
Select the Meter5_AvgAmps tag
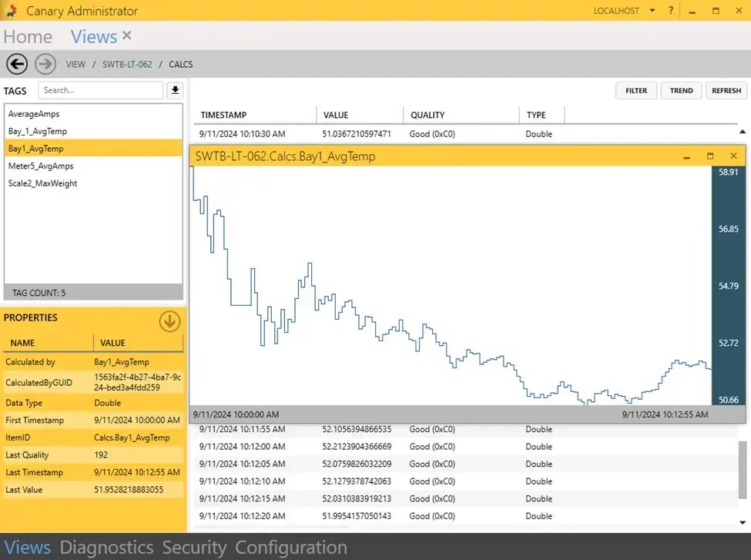[x=42, y=166]
